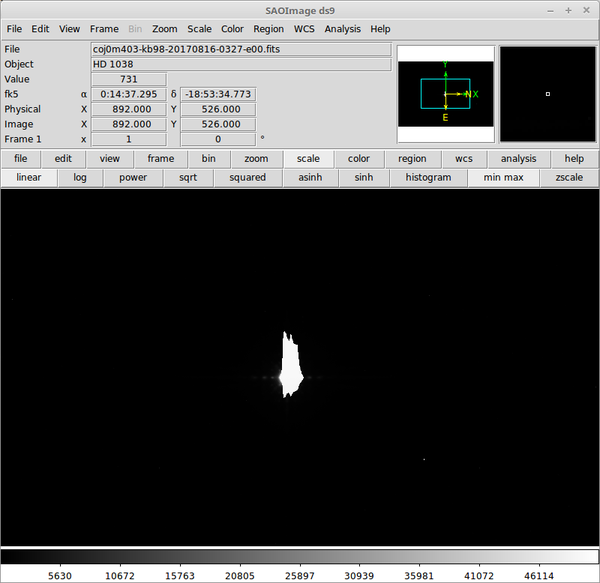Click the grayscale colorbar at bottom
The height and width of the screenshot is (583, 600).
[300, 556]
